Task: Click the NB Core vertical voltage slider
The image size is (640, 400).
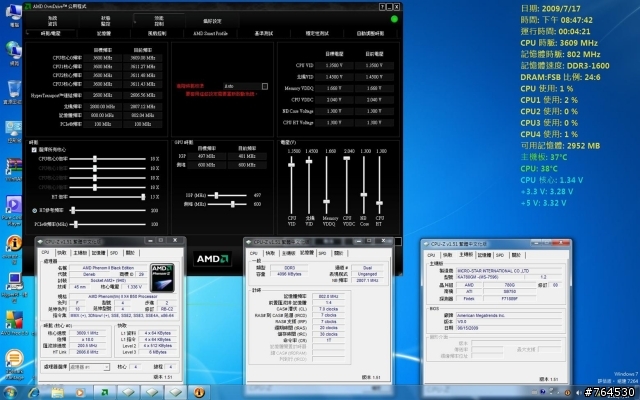Action: coord(364,195)
